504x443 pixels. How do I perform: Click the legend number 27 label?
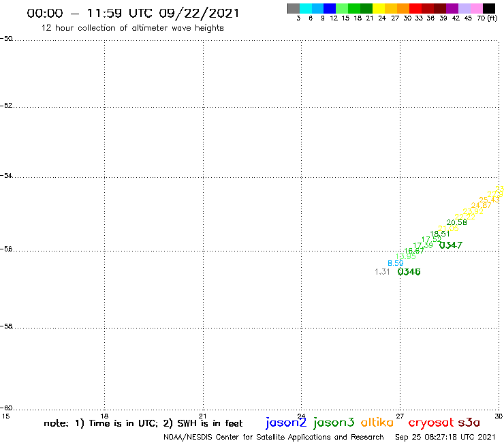click(395, 18)
